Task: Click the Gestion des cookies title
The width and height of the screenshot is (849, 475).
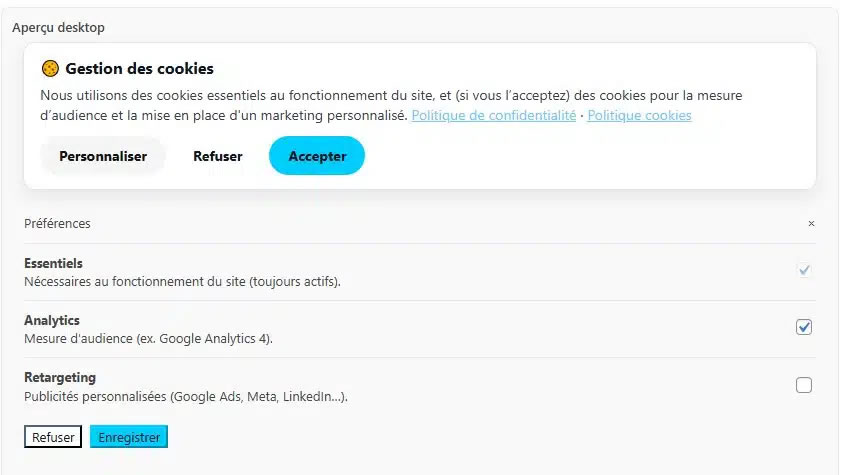Action: tap(139, 69)
